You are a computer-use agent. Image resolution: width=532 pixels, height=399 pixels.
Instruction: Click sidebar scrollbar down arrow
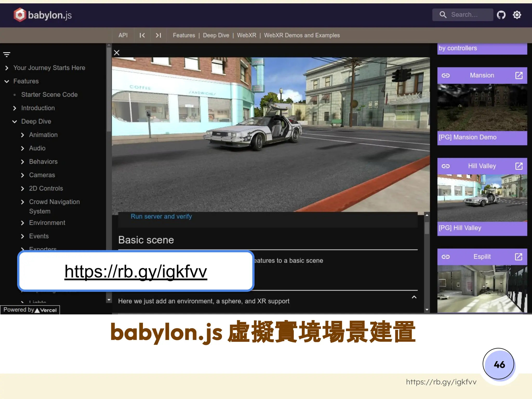[109, 300]
